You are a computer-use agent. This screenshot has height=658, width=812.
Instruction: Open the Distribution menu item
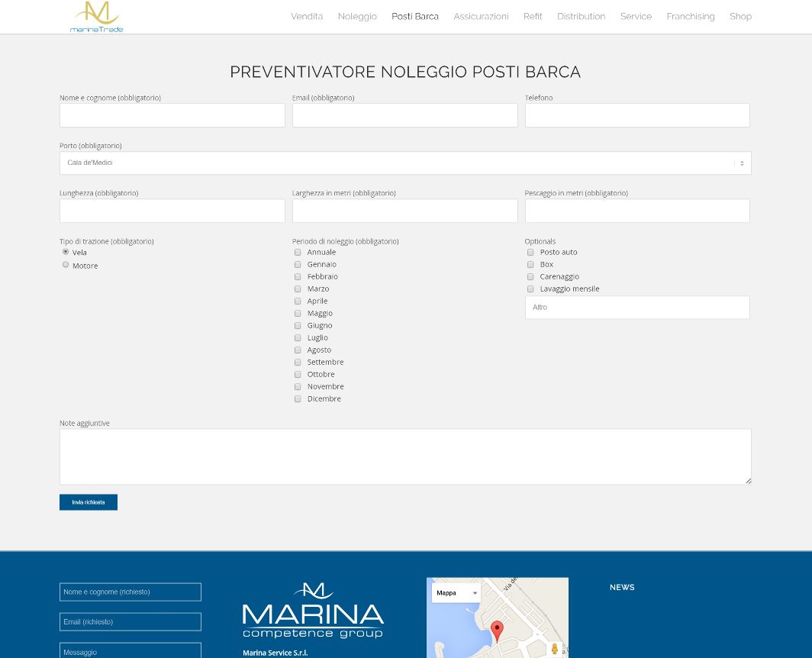581,17
